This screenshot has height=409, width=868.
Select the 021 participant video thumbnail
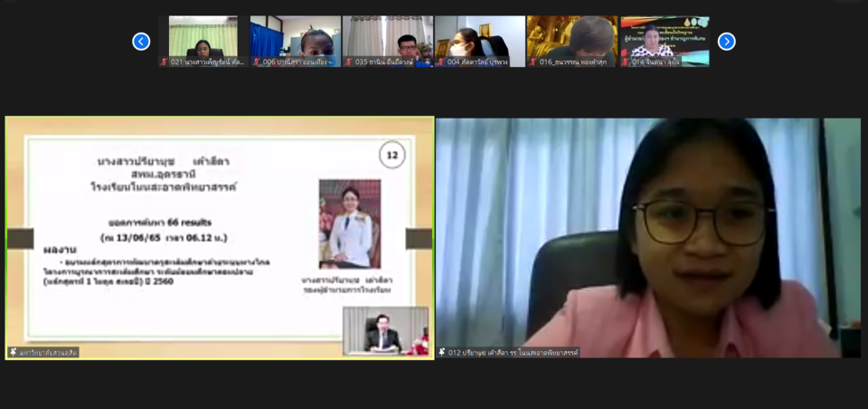203,37
